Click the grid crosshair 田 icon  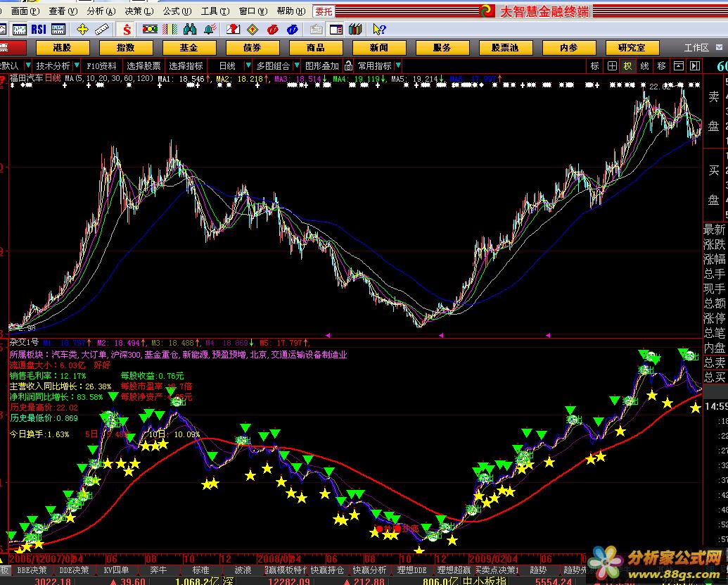click(612, 66)
